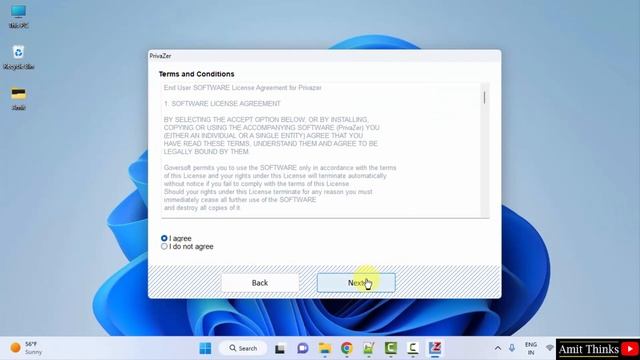Click the Next button
Image resolution: width=640 pixels, height=360 pixels.
(x=356, y=283)
